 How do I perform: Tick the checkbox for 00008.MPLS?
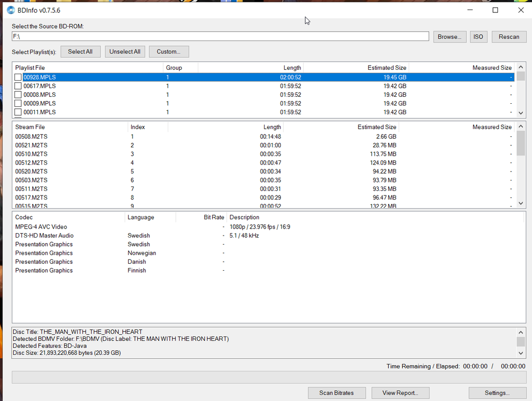18,95
